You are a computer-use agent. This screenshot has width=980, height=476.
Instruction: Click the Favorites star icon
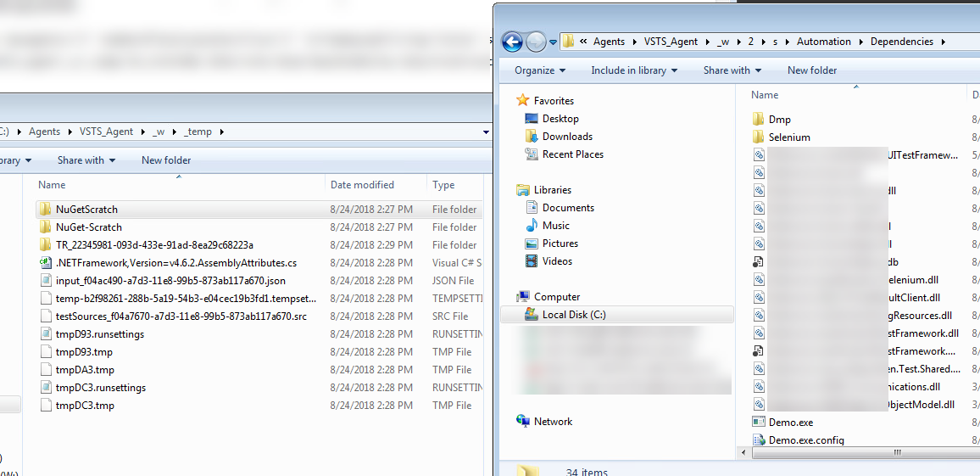click(523, 100)
